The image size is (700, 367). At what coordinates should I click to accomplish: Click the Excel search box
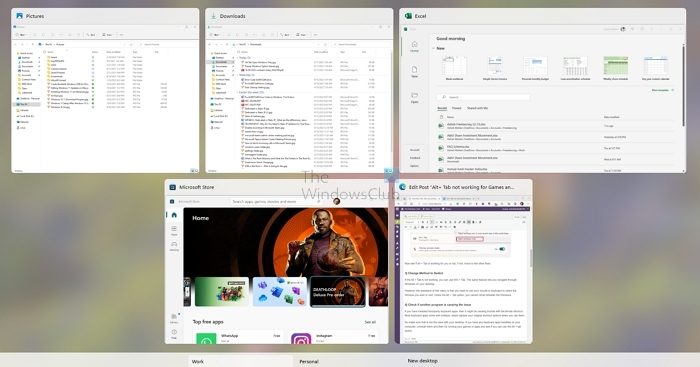483,97
